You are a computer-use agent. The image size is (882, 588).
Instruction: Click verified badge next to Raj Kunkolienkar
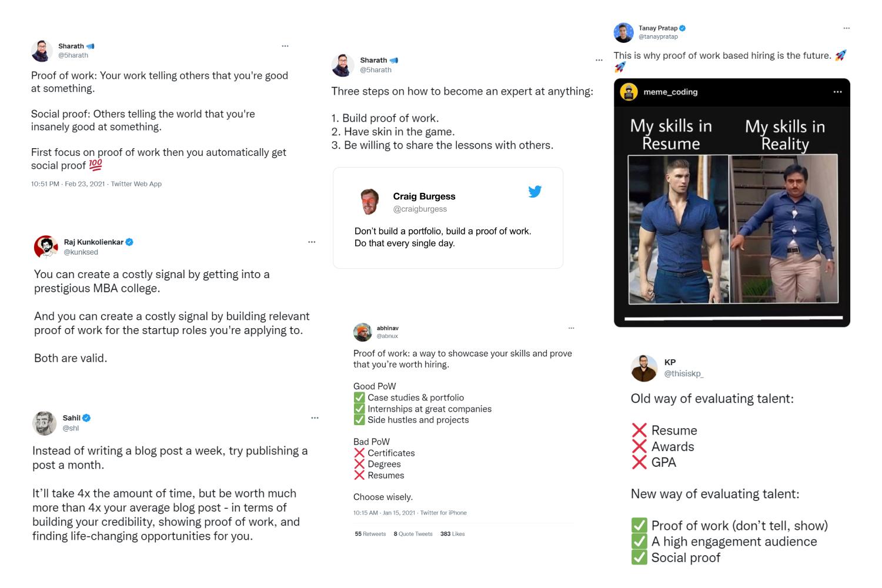pos(129,242)
